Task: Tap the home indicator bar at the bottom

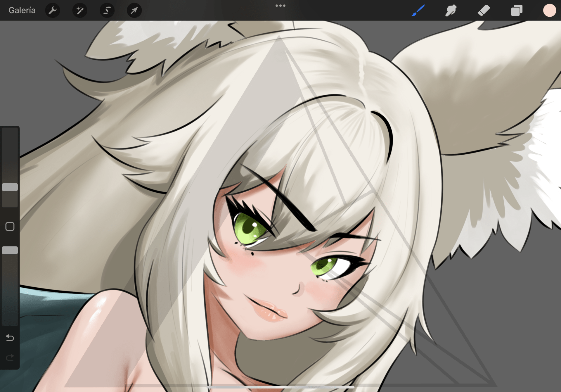Action: click(x=280, y=387)
